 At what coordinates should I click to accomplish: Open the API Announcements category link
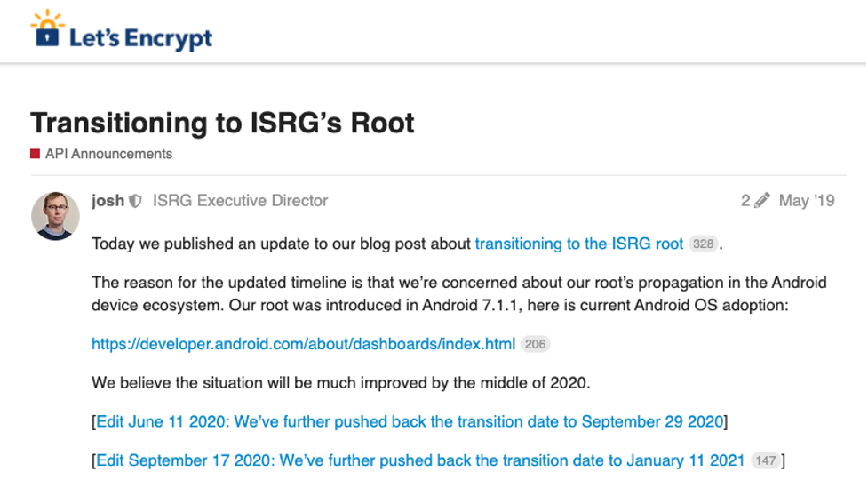[x=108, y=154]
